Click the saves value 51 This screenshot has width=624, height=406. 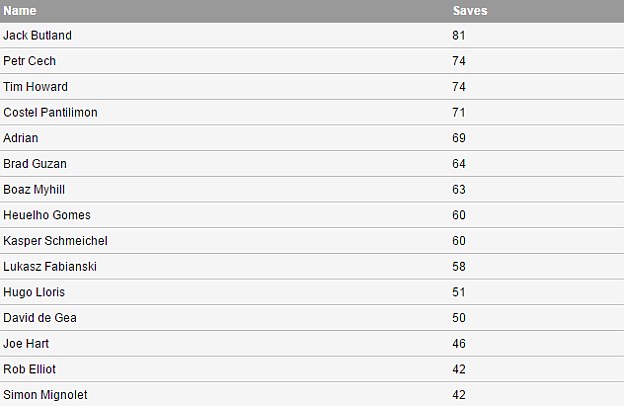459,292
